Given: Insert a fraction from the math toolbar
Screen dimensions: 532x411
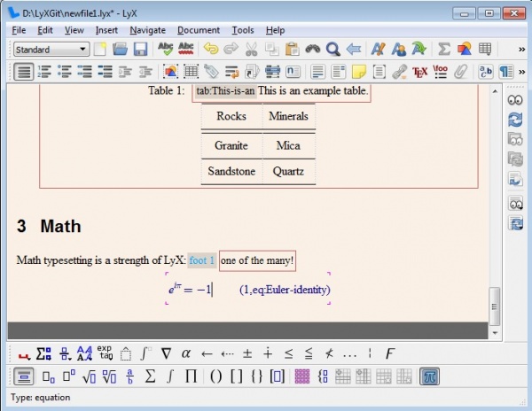Looking at the screenshot, I should [130, 376].
